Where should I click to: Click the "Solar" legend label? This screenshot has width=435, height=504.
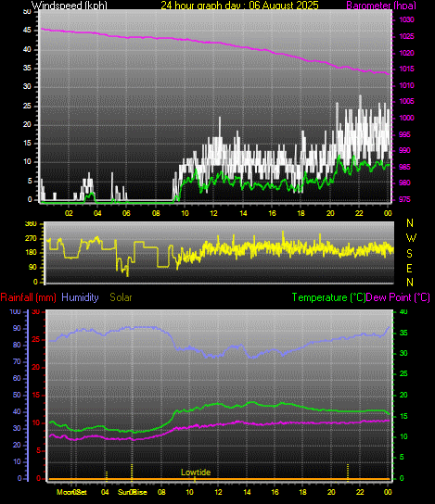[121, 297]
